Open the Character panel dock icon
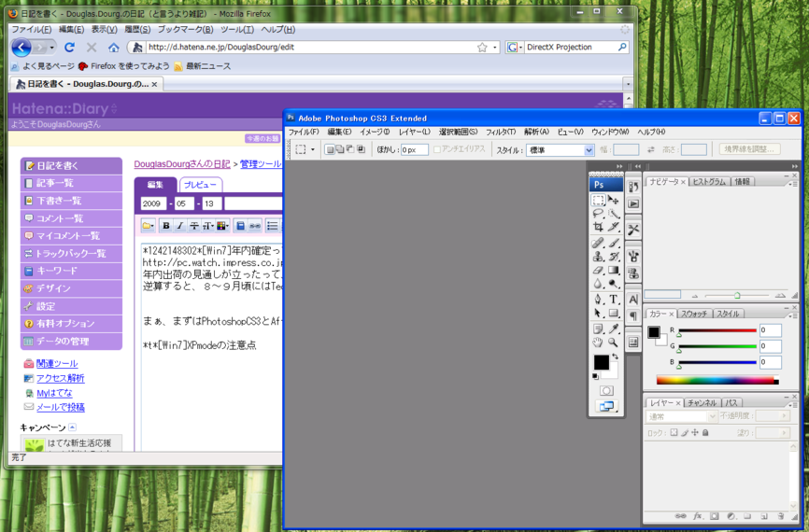The image size is (809, 532). (633, 300)
